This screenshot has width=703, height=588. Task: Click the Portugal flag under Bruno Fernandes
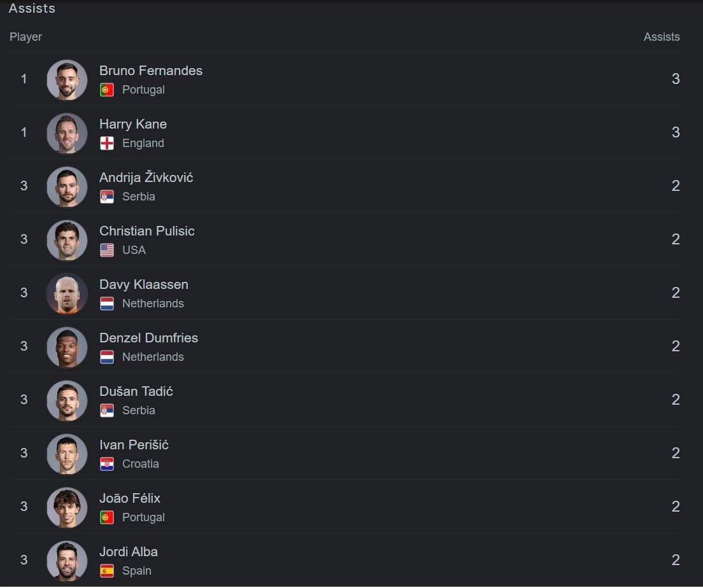[x=107, y=90]
